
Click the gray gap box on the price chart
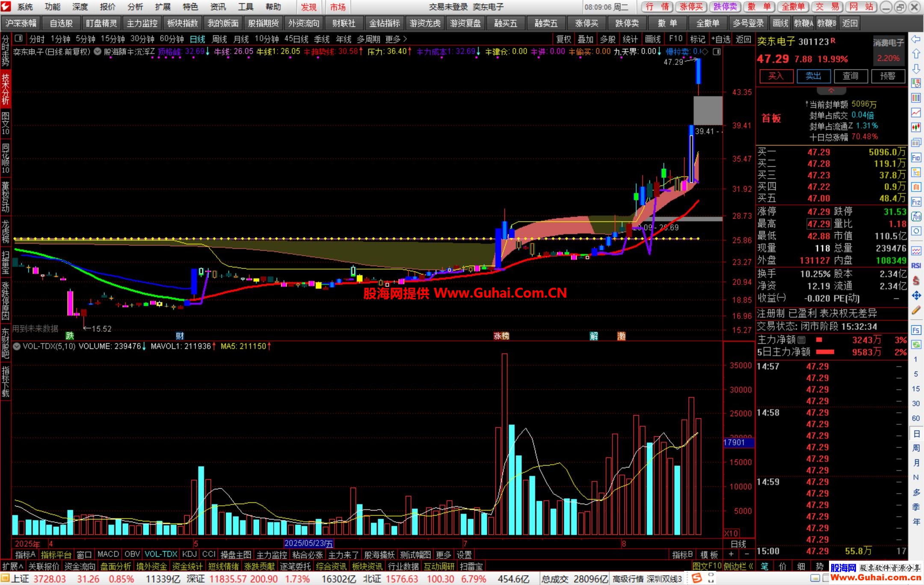point(708,110)
